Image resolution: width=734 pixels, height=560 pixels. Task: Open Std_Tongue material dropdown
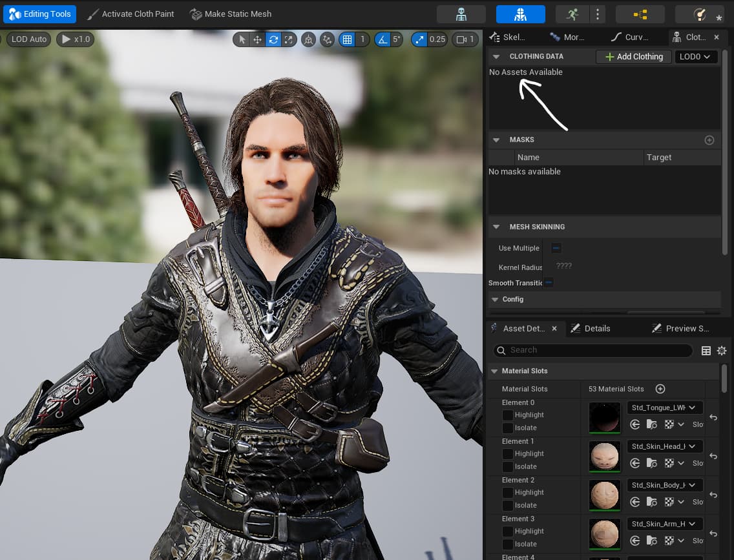click(x=664, y=408)
